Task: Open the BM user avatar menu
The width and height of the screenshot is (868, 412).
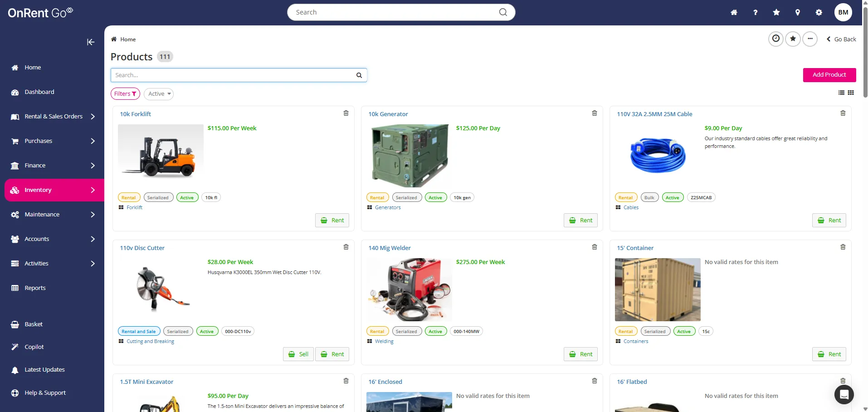Action: pos(843,12)
